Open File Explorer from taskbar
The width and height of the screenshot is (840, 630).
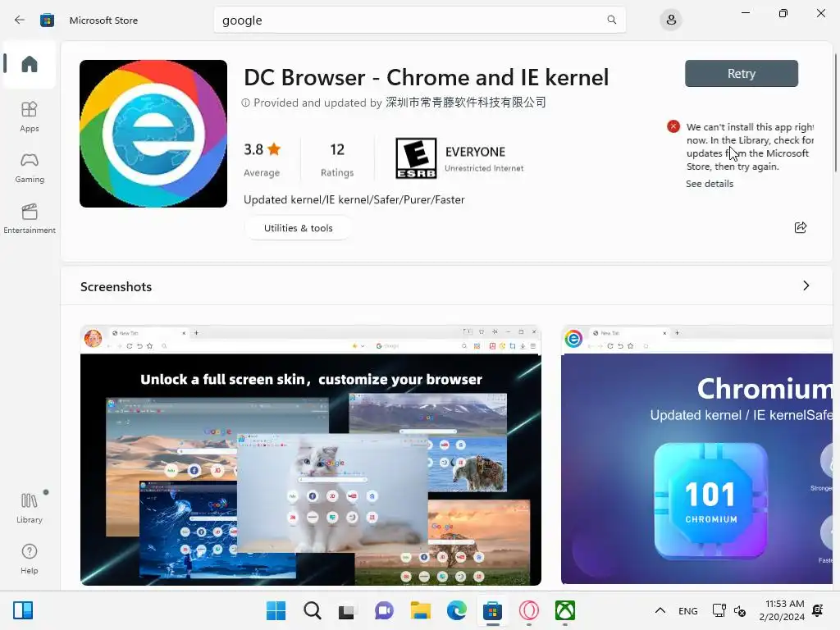click(421, 610)
